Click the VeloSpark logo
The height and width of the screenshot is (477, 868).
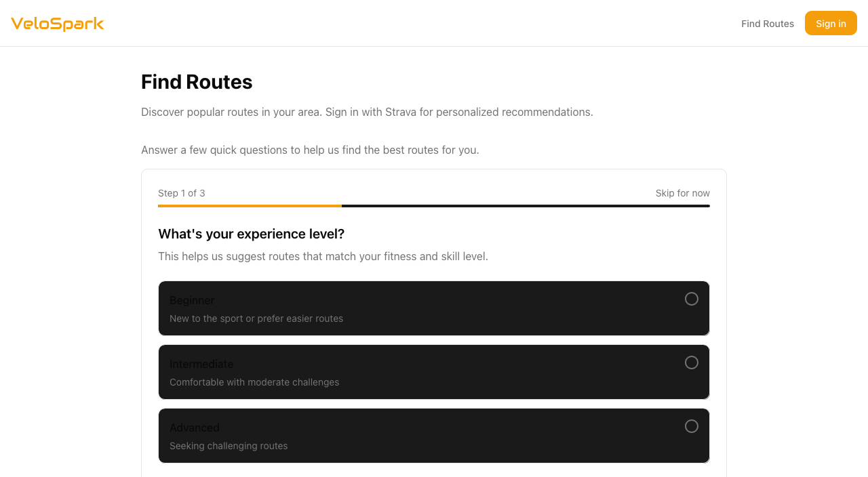(x=58, y=24)
